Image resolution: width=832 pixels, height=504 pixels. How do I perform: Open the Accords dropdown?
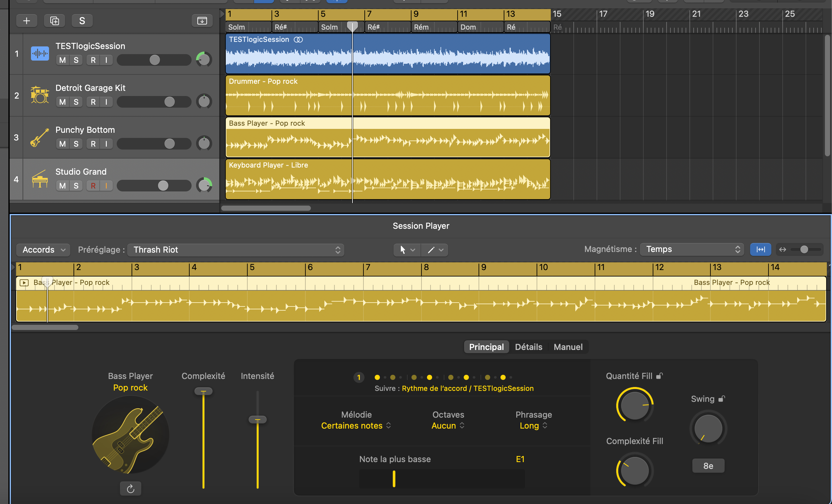pos(43,250)
